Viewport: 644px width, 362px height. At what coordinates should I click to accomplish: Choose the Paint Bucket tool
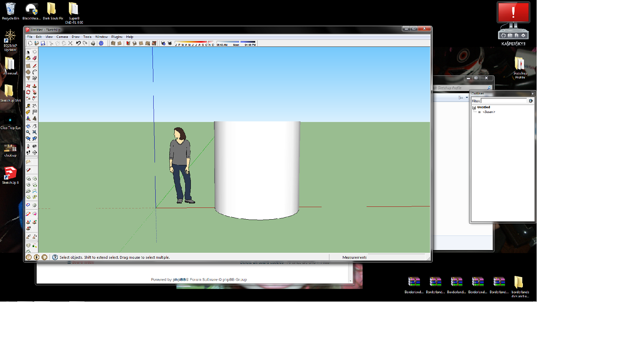pos(28,58)
